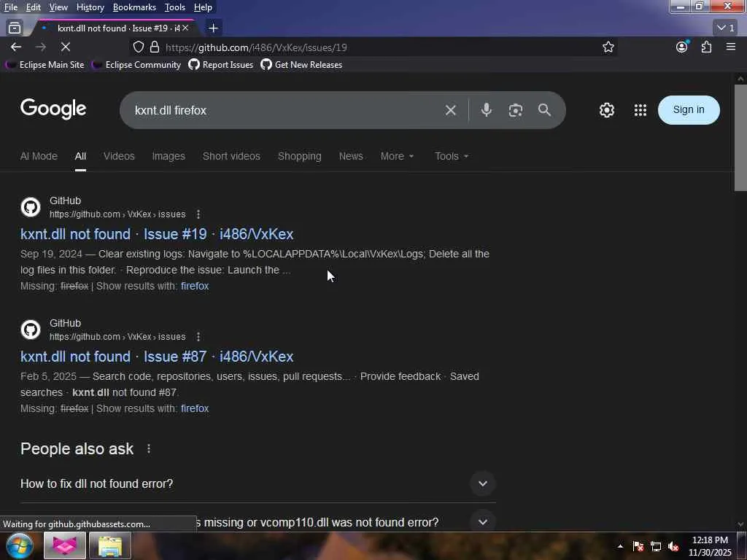Click the Sign in button
Image resolution: width=747 pixels, height=560 pixels.
click(x=689, y=110)
